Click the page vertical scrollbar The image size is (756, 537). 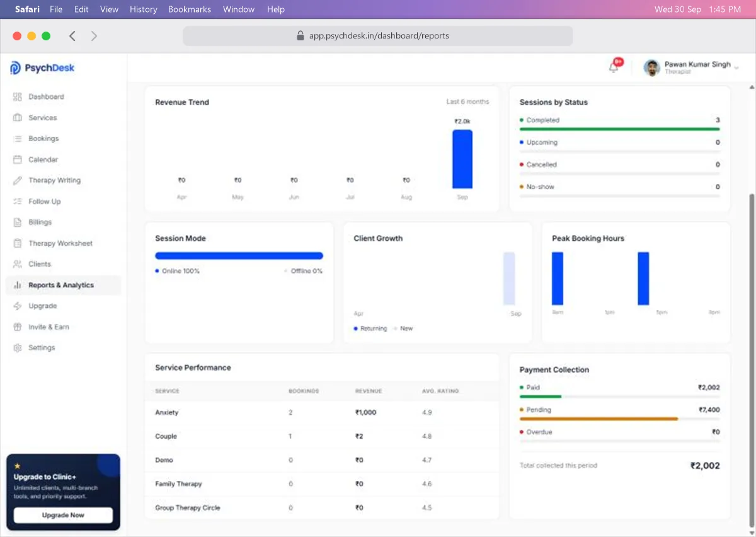click(751, 359)
